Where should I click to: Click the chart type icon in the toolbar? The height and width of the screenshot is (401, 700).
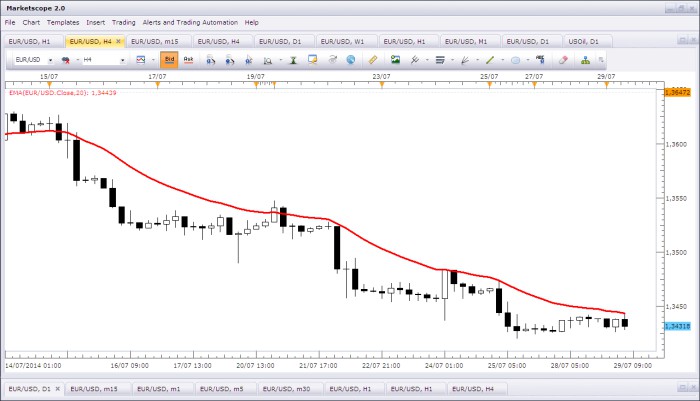pyautogui.click(x=141, y=59)
